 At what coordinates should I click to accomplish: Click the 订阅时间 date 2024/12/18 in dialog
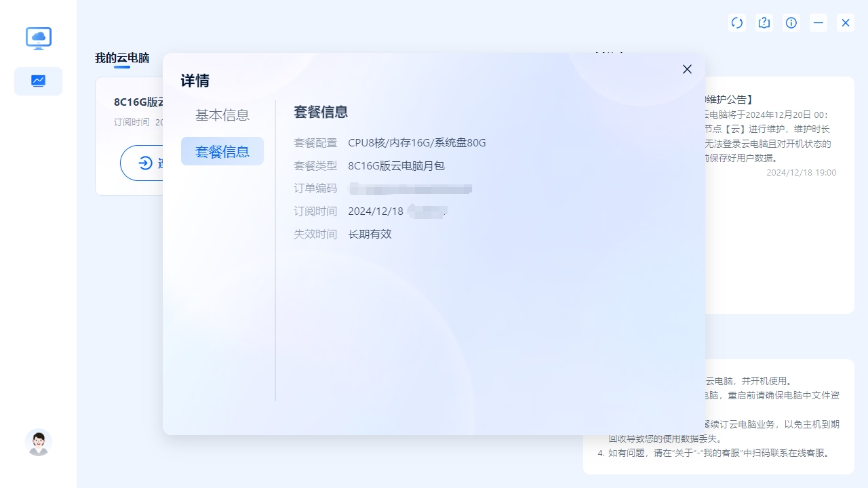point(376,211)
